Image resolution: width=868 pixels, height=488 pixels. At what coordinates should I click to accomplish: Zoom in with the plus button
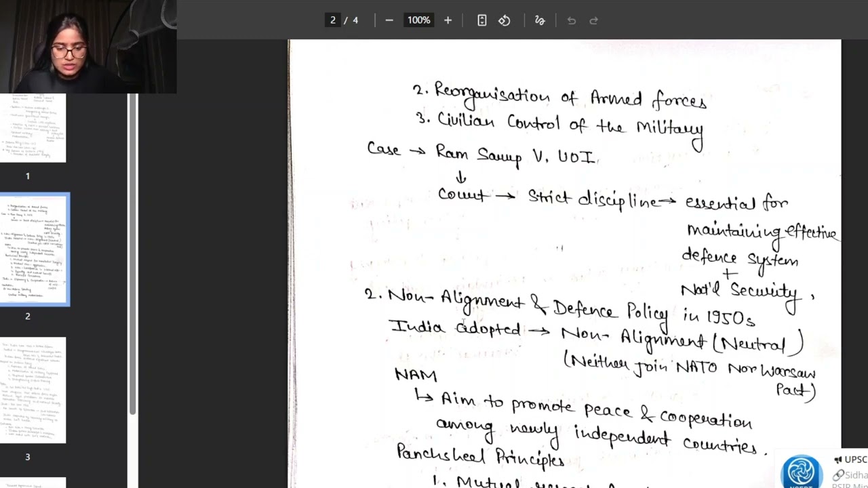pyautogui.click(x=448, y=20)
